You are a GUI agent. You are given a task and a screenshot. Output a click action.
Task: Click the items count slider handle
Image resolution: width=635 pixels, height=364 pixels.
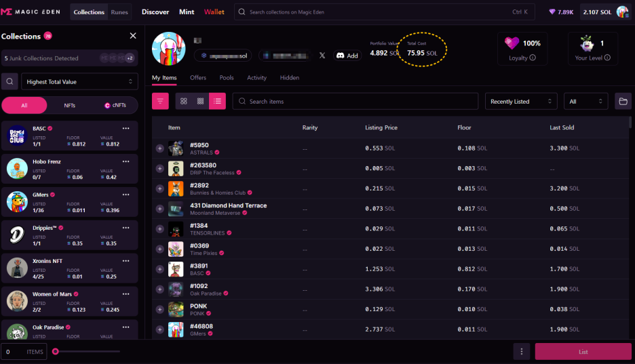coord(56,352)
